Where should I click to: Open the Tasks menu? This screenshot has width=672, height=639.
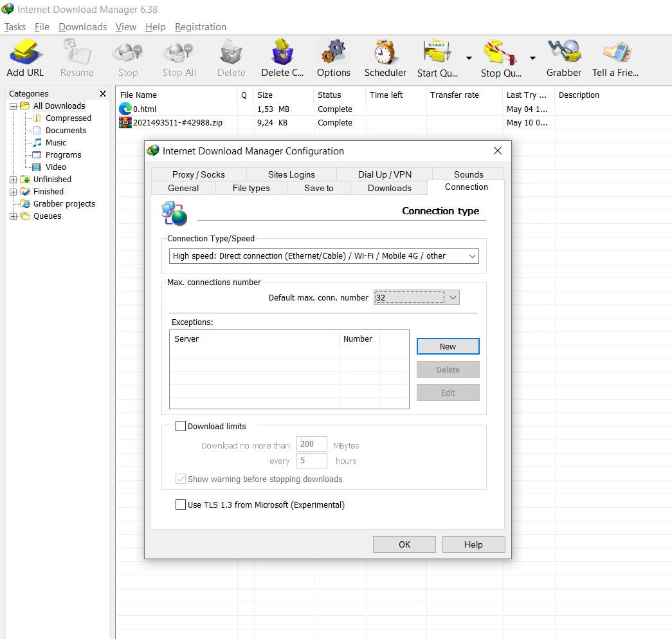(15, 27)
